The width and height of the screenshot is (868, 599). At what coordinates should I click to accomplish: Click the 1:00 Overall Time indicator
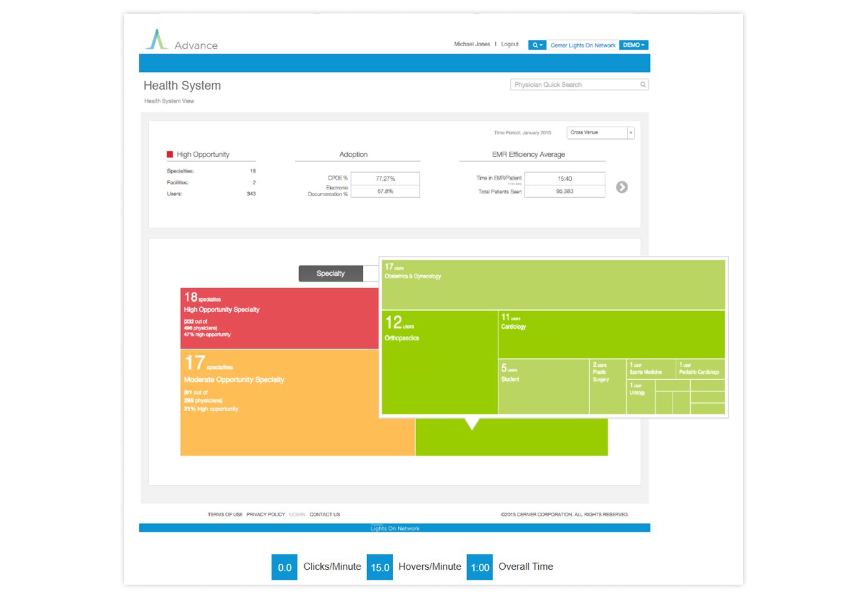coord(480,567)
